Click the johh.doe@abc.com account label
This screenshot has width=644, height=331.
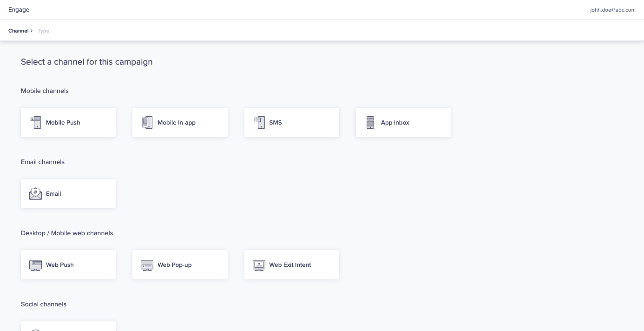coord(612,9)
